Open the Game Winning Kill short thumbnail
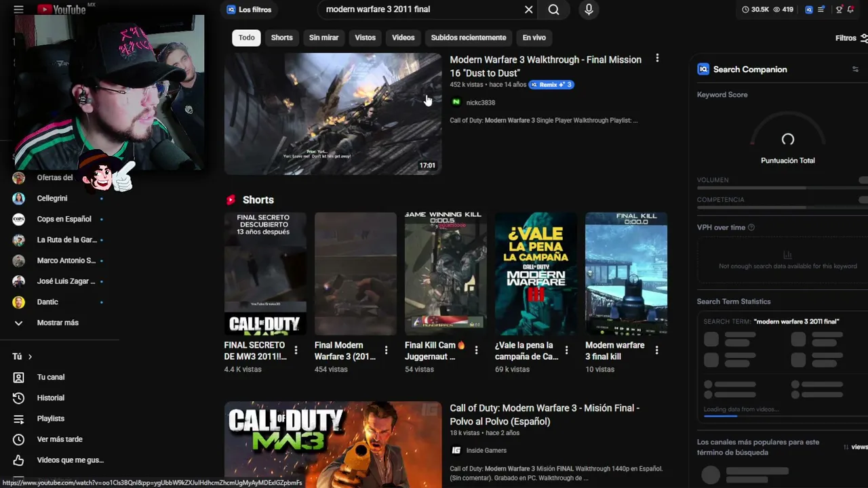This screenshot has height=488, width=868. (446, 274)
